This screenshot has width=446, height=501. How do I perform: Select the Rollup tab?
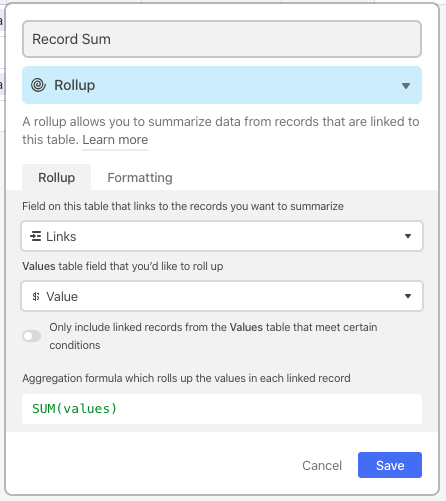[x=57, y=178]
